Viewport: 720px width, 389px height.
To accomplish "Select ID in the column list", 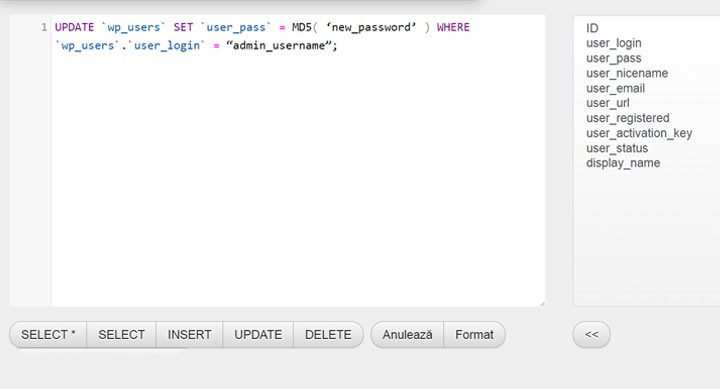I will pyautogui.click(x=592, y=28).
